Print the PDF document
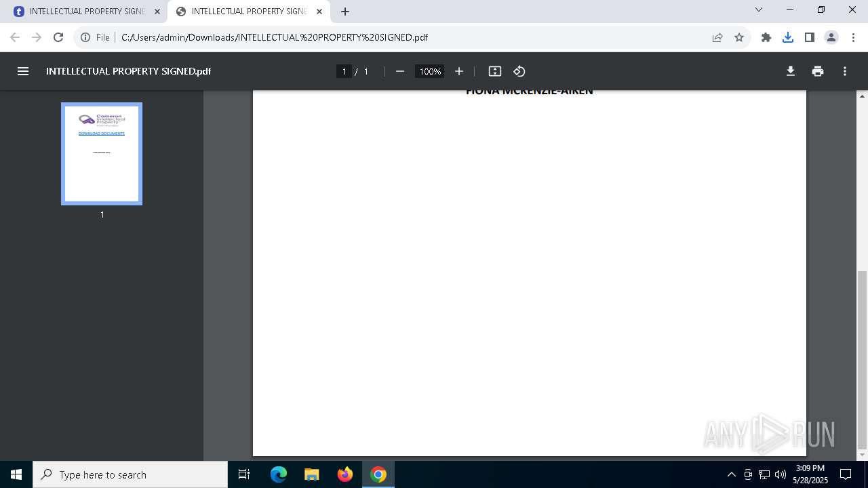 point(818,71)
